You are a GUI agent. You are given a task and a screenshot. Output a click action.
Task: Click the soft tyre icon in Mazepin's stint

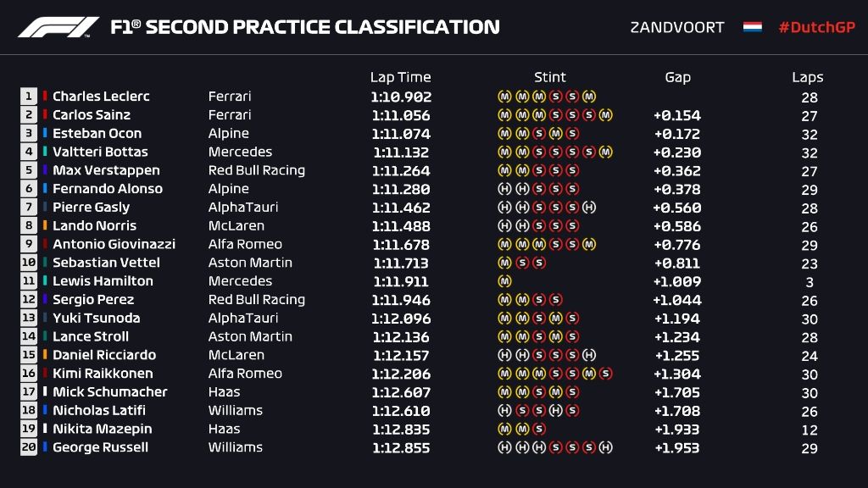coord(539,429)
